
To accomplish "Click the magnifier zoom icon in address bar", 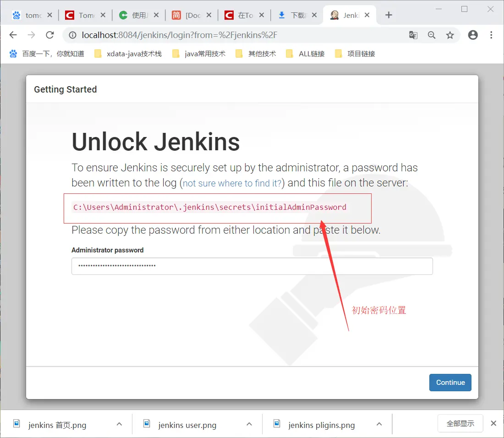I will [431, 35].
